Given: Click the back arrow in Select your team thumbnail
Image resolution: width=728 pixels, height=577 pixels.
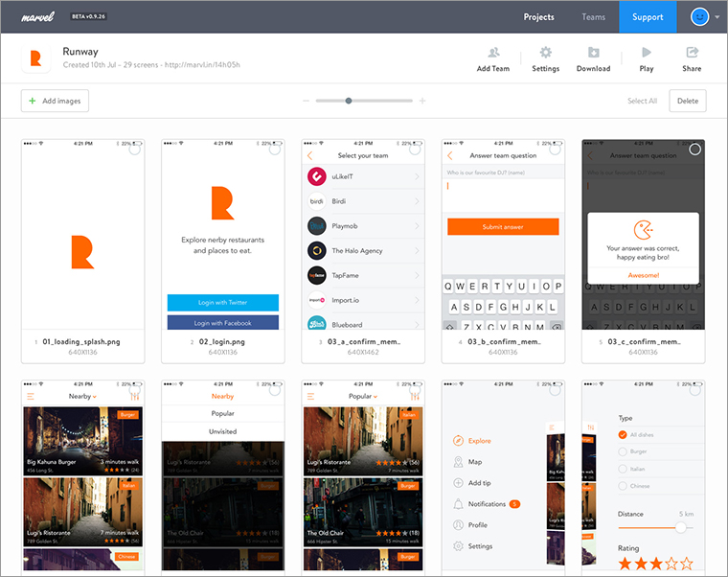Looking at the screenshot, I should [309, 155].
